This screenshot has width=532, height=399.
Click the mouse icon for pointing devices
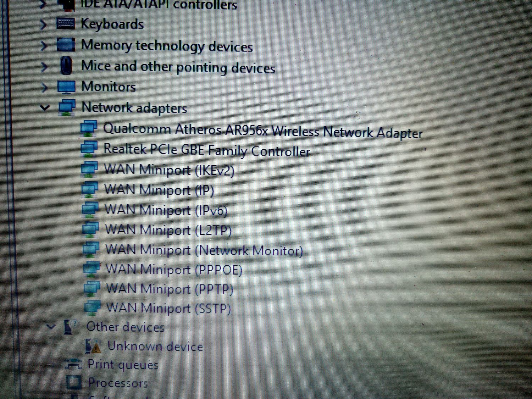(66, 66)
